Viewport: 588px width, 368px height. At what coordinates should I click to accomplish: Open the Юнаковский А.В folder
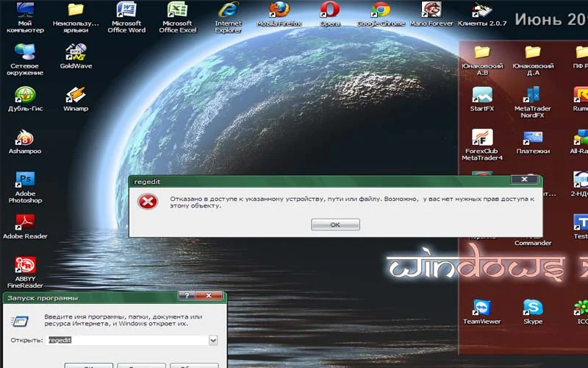pos(482,60)
